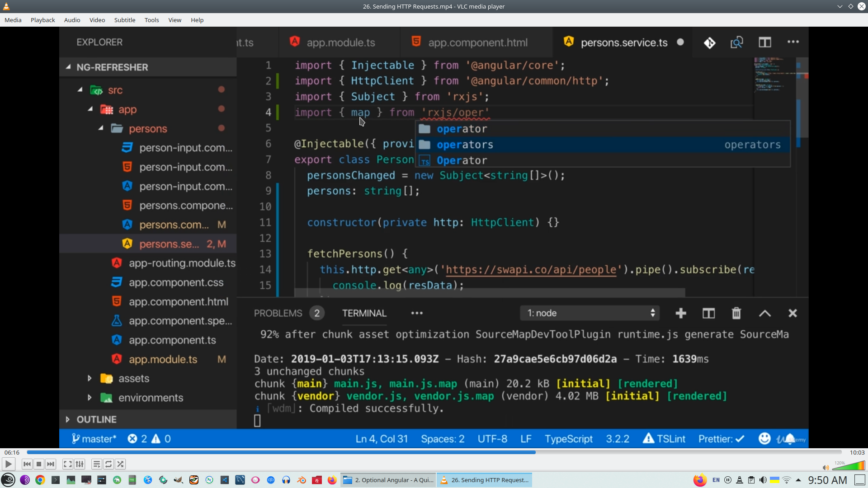868x488 pixels.
Task: Toggle fullscreen video mode
Action: click(67, 464)
